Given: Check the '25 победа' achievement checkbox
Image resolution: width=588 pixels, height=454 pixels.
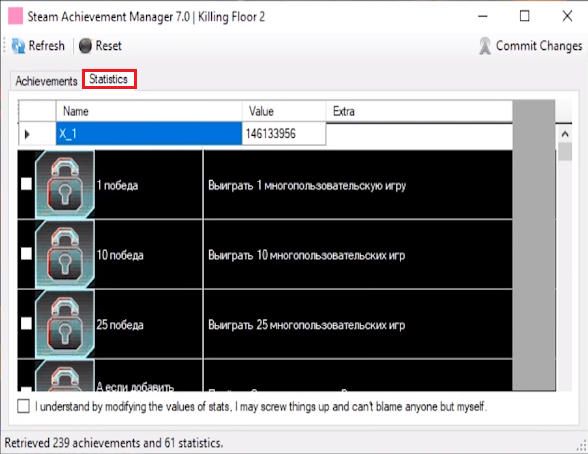Looking at the screenshot, I should coord(26,323).
